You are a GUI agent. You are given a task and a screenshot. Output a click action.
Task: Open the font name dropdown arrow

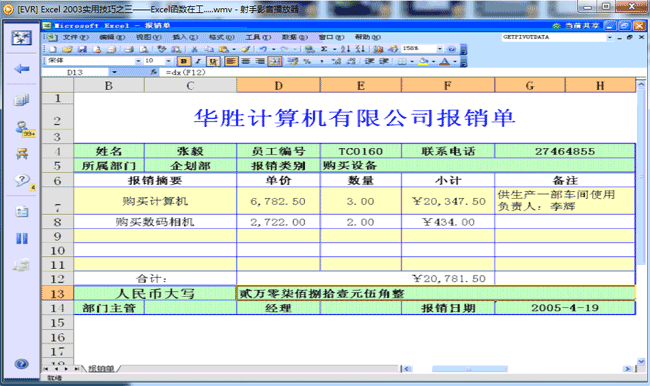coord(138,61)
